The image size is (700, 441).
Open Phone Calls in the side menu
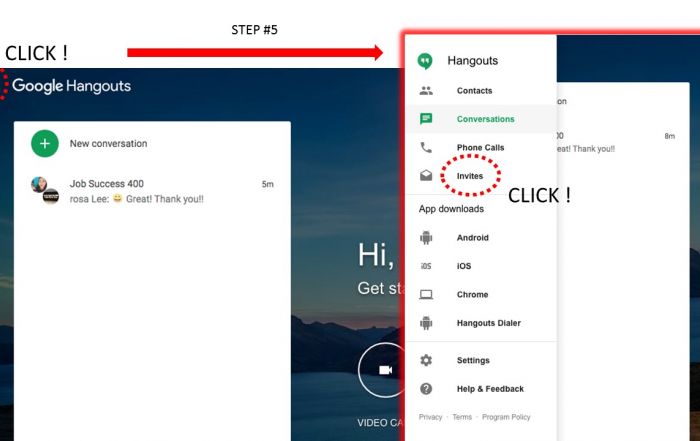[480, 147]
